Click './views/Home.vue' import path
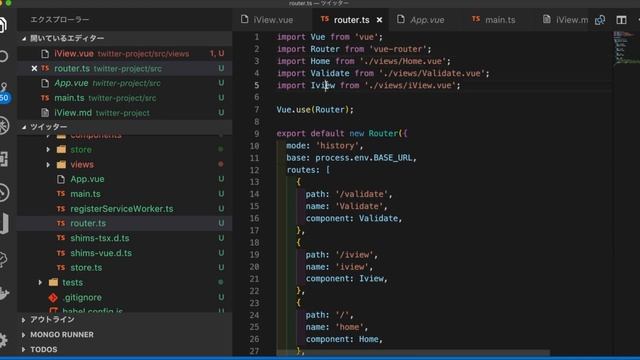 tap(403, 61)
